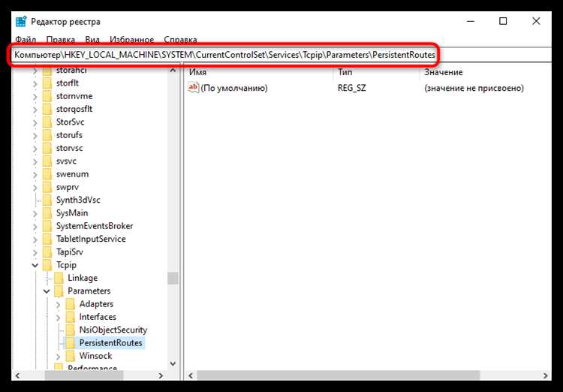Viewport: 563px width, 392px height.
Task: Expand the SysMain key
Action: point(35,213)
